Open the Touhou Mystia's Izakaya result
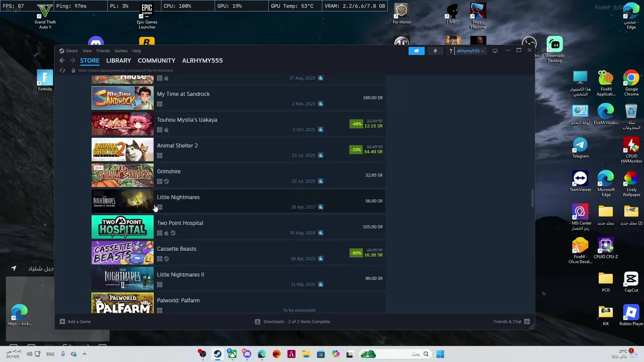Viewport: 644px width, 362px height. coord(238,124)
